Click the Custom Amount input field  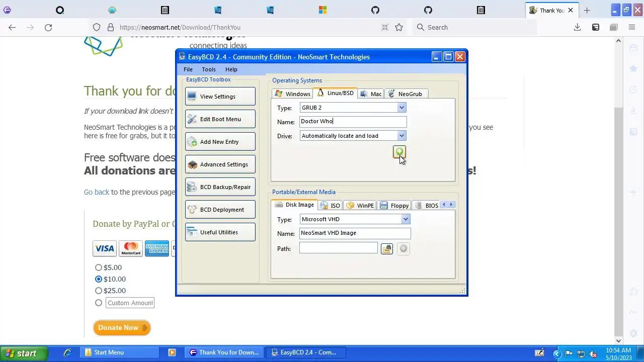(x=130, y=303)
